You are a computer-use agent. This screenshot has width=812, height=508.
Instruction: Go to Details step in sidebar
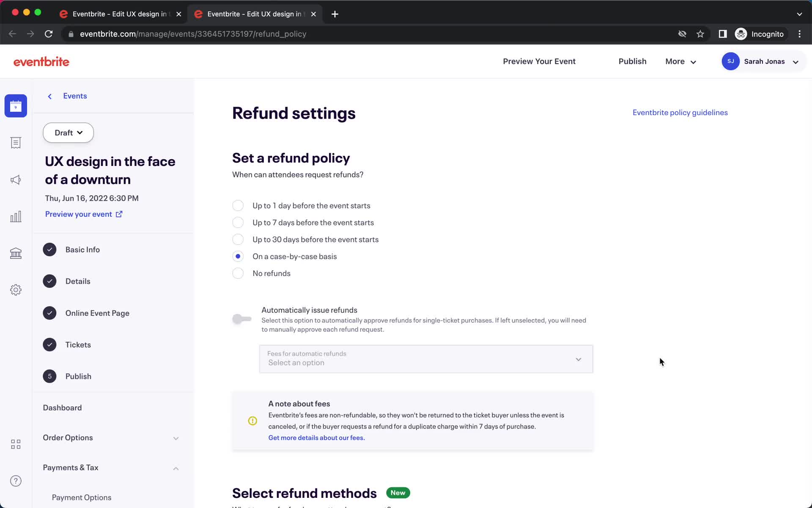point(78,282)
